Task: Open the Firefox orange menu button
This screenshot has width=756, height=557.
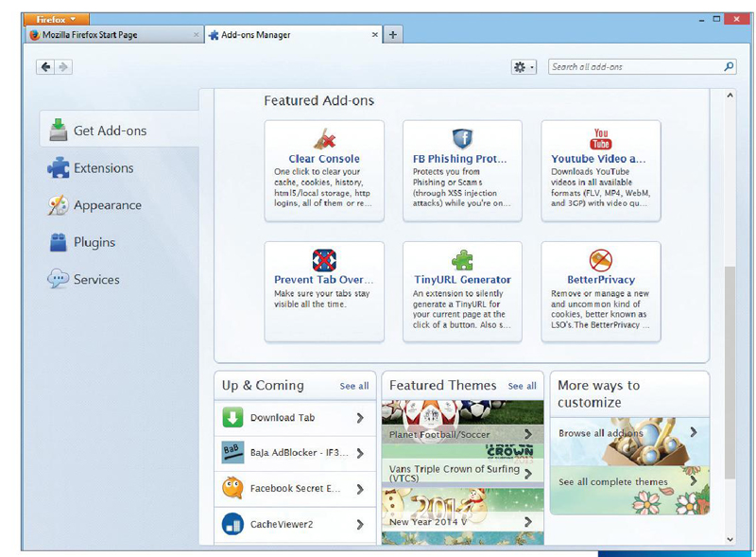Action: 57,19
